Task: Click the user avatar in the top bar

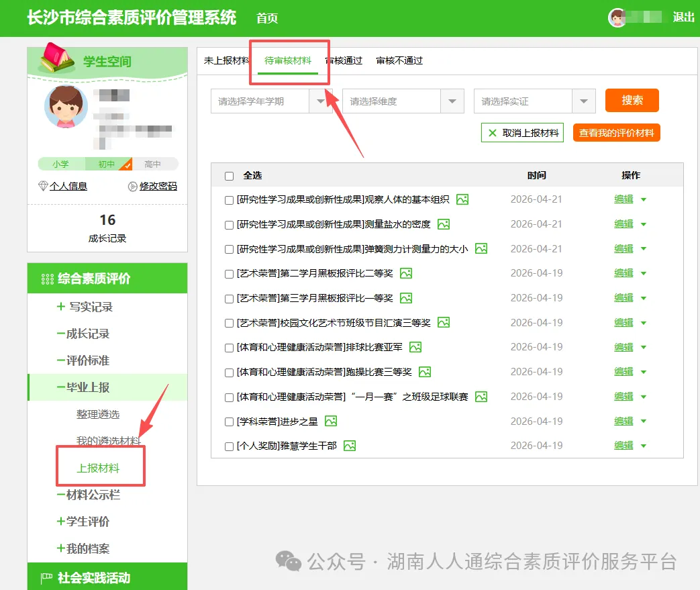Action: click(x=617, y=18)
